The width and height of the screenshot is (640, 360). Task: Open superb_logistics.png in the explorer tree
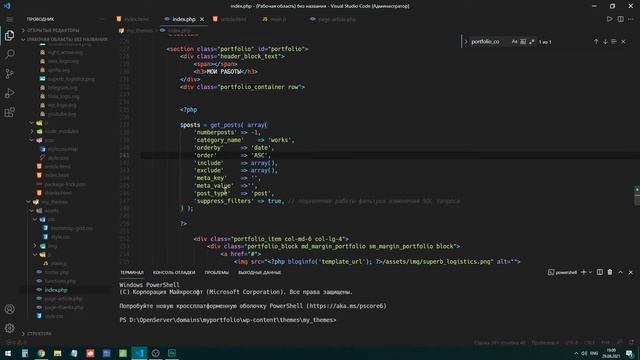click(71, 79)
